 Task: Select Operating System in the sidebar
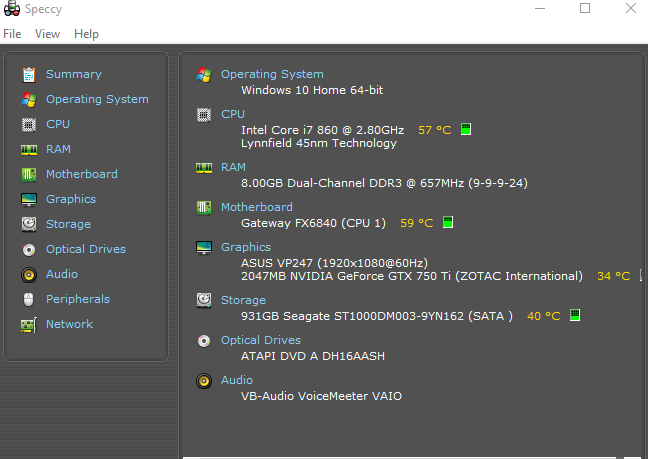point(97,99)
